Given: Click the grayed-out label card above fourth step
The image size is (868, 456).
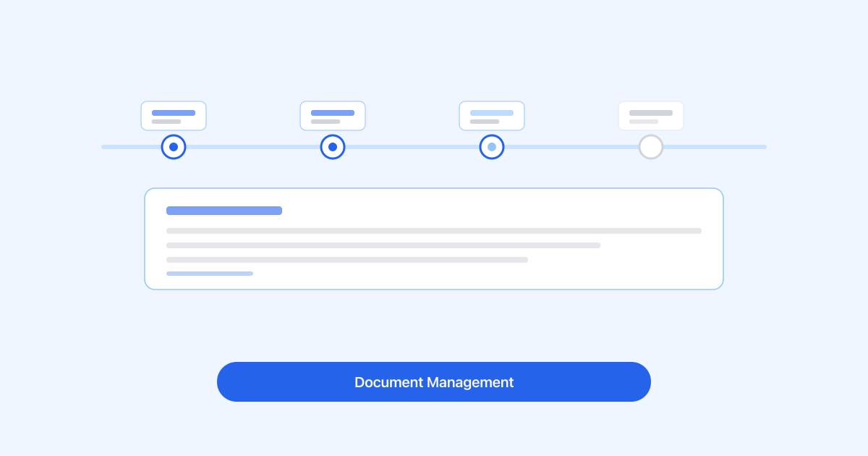Looking at the screenshot, I should pyautogui.click(x=651, y=116).
